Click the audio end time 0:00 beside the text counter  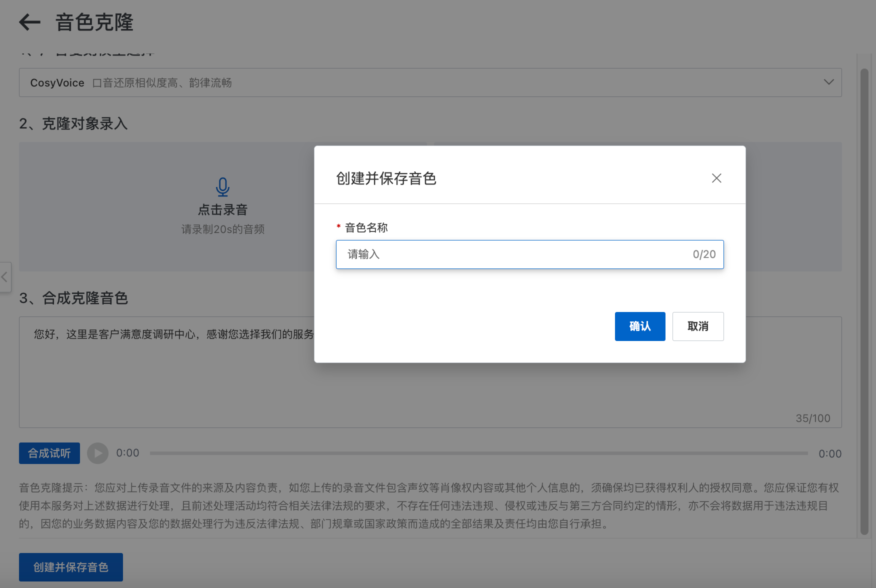pyautogui.click(x=830, y=454)
